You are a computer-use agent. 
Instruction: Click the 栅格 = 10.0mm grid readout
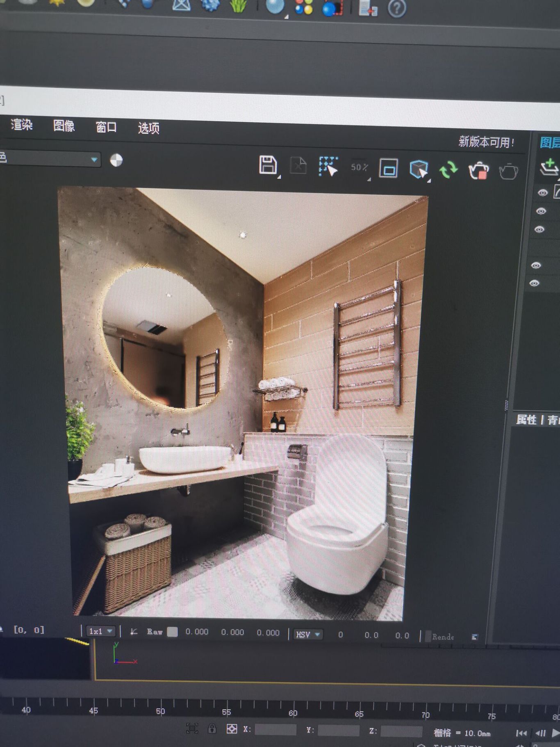(x=462, y=733)
